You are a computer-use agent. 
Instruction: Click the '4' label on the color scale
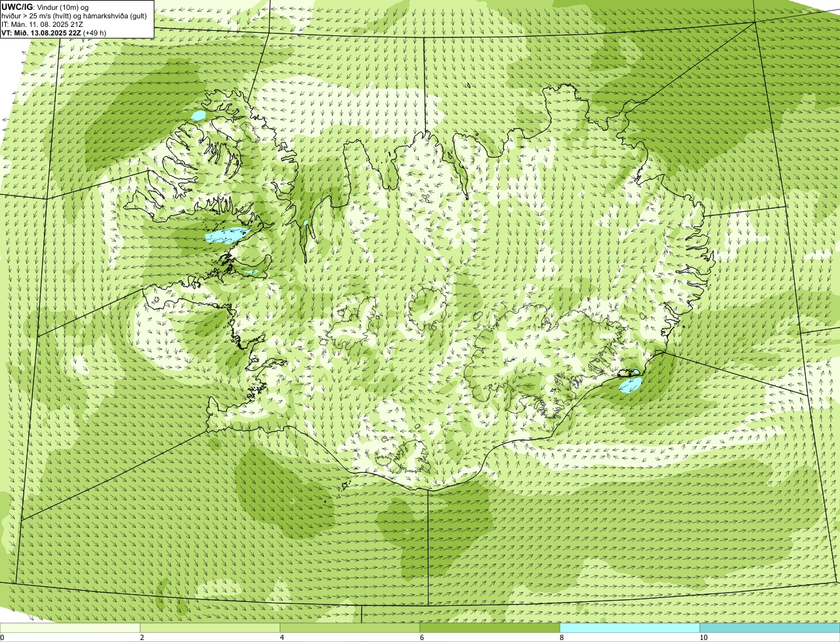[x=282, y=637]
